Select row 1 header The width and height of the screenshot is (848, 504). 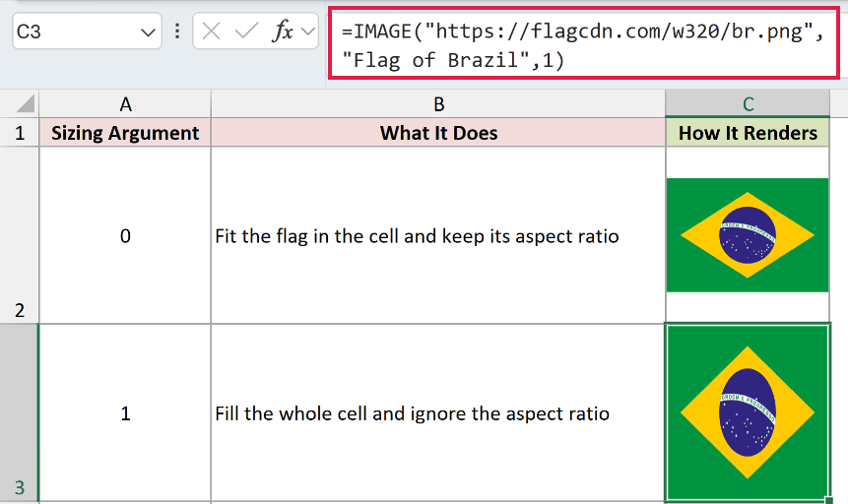click(x=20, y=133)
